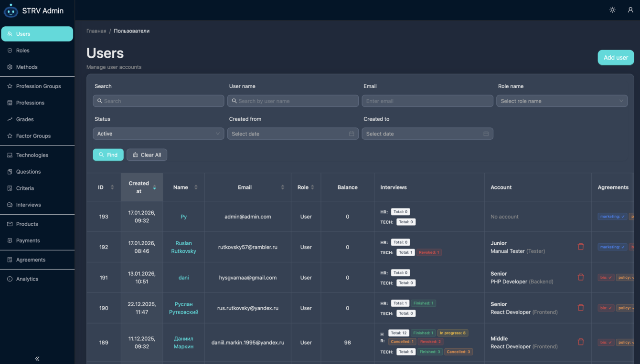The image size is (640, 364).
Task: Toggle sort on Created at column
Action: 154,187
